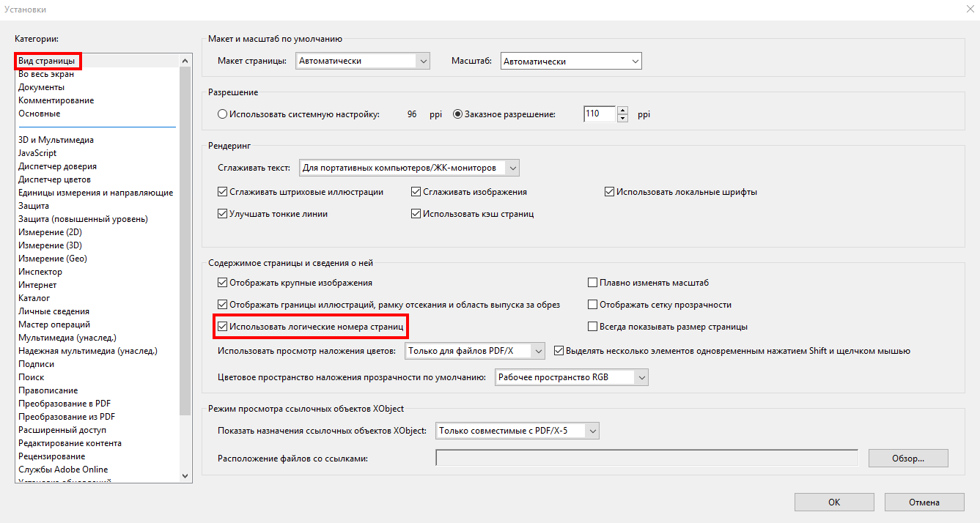
Task: Select Измерение (3D) category
Action: (x=50, y=245)
